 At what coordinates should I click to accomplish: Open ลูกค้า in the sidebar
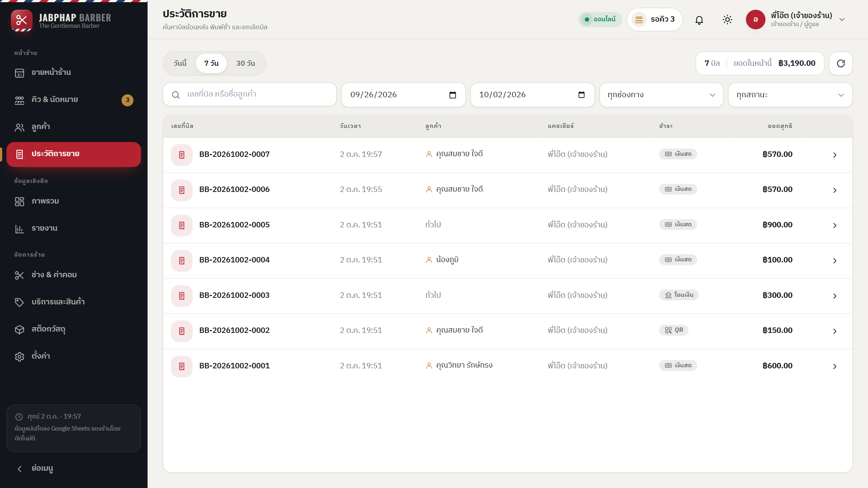[x=74, y=127]
